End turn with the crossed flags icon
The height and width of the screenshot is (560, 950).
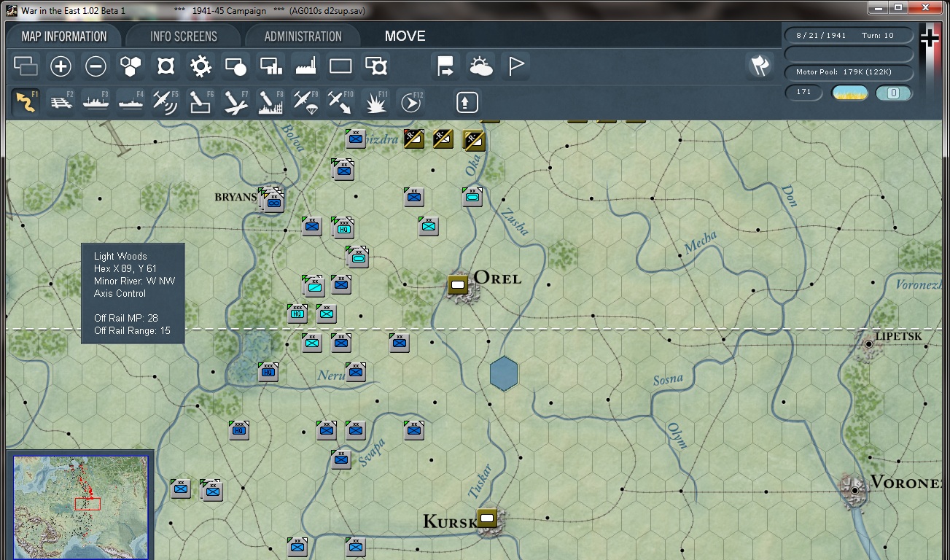pyautogui.click(x=760, y=66)
